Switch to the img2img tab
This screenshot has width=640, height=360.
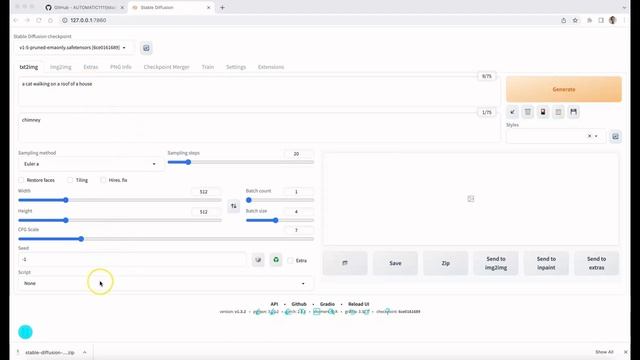[x=60, y=67]
